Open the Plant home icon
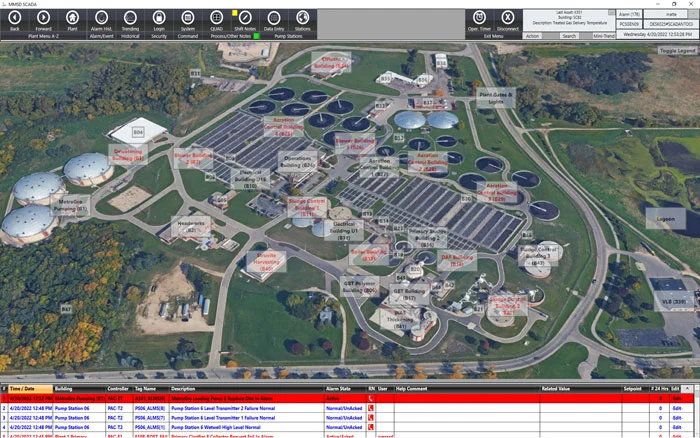Image resolution: width=700 pixels, height=438 pixels. click(72, 17)
